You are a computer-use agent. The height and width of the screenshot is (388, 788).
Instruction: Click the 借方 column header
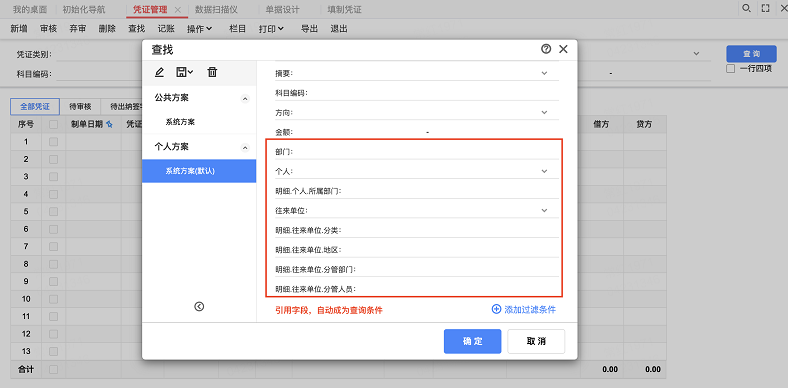(602, 124)
